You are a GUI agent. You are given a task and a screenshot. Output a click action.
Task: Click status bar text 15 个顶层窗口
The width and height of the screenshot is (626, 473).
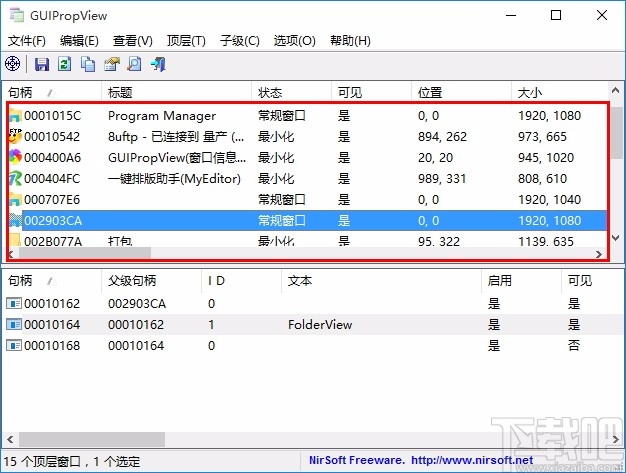[42, 461]
